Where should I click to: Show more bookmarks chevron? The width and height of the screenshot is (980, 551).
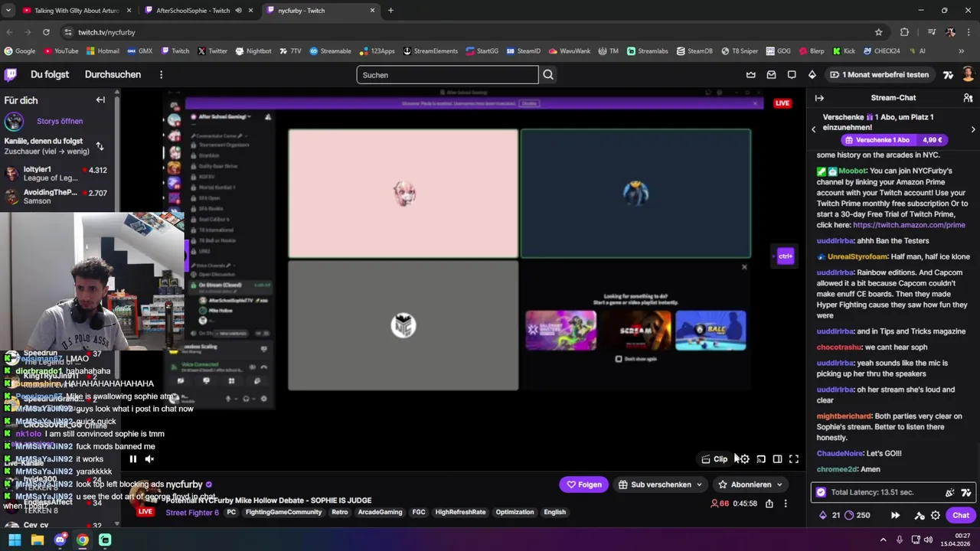(x=961, y=51)
